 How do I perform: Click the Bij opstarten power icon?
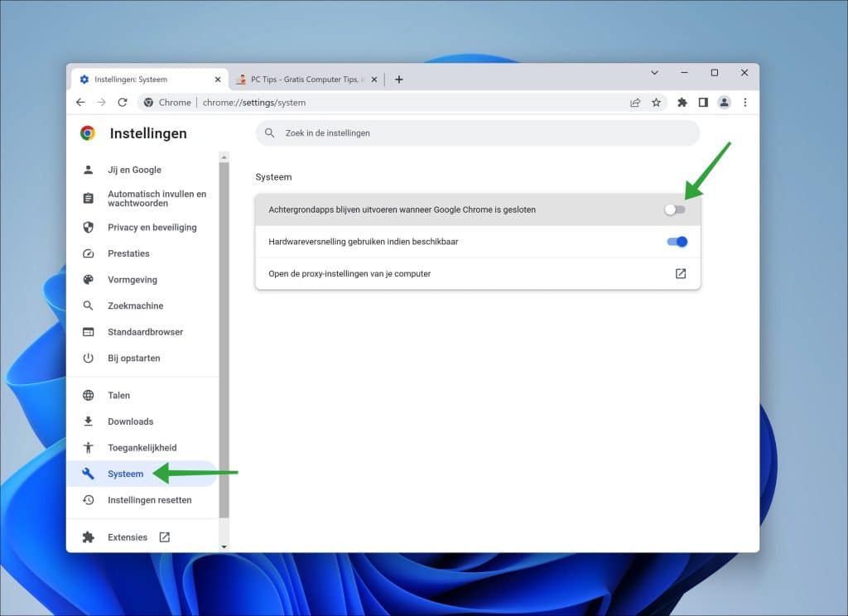[88, 358]
